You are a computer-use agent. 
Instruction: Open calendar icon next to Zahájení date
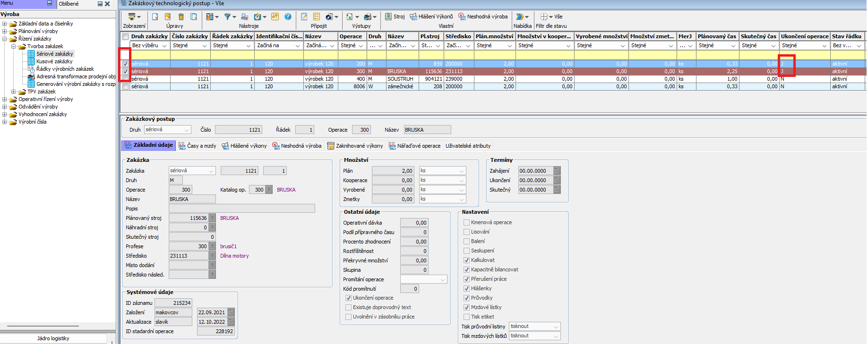click(x=557, y=171)
